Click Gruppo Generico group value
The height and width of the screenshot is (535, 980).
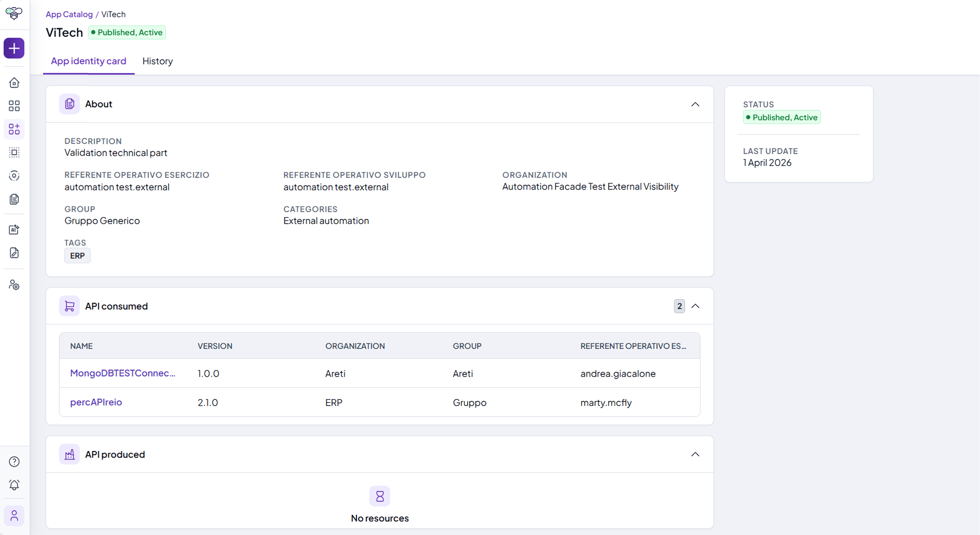tap(102, 221)
